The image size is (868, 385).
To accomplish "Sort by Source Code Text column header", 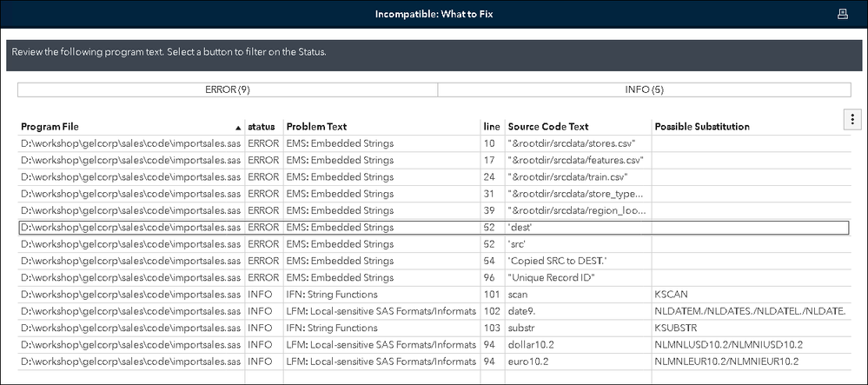I will (547, 127).
